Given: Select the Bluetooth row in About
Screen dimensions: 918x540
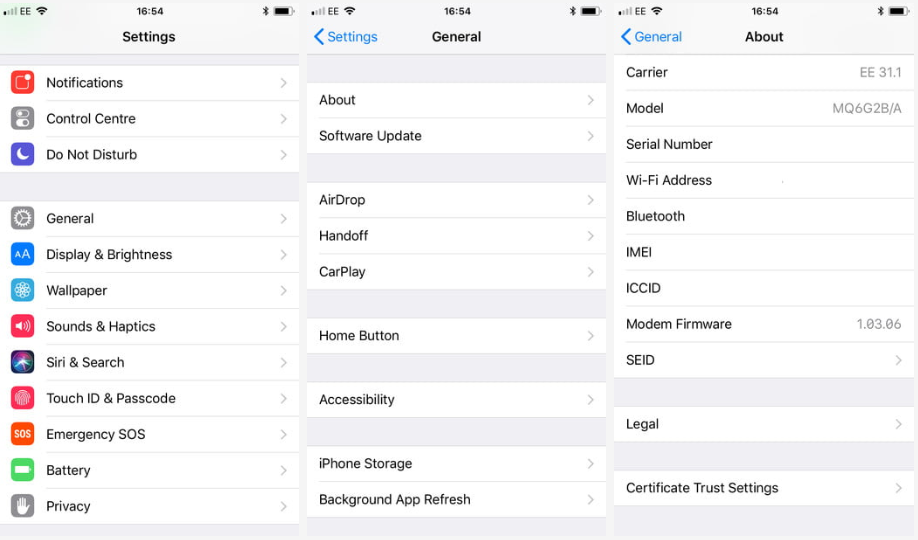Looking at the screenshot, I should pyautogui.click(x=764, y=216).
